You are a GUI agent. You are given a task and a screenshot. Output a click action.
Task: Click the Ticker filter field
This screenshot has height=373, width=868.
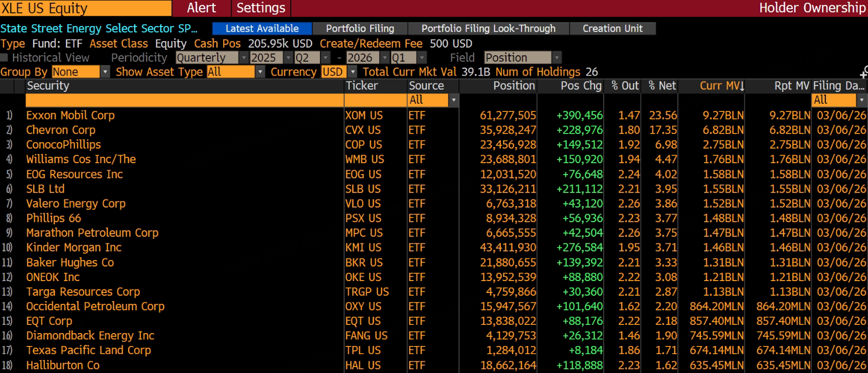(376, 100)
